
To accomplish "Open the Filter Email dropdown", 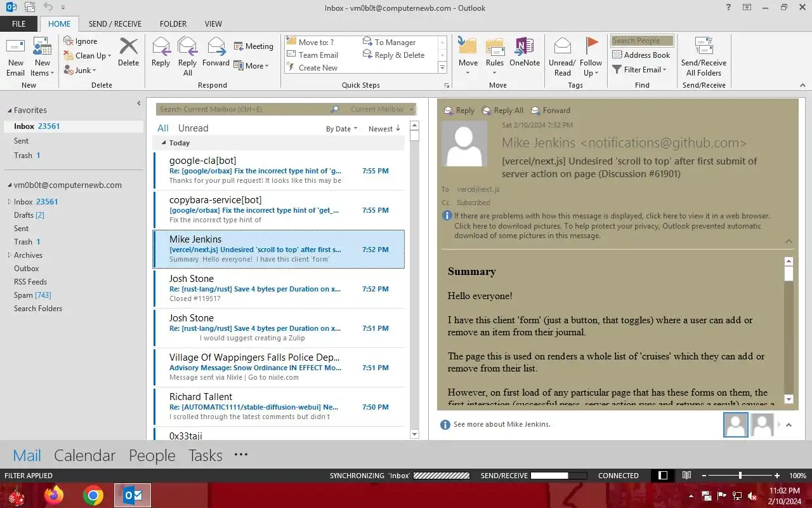I will tap(639, 69).
